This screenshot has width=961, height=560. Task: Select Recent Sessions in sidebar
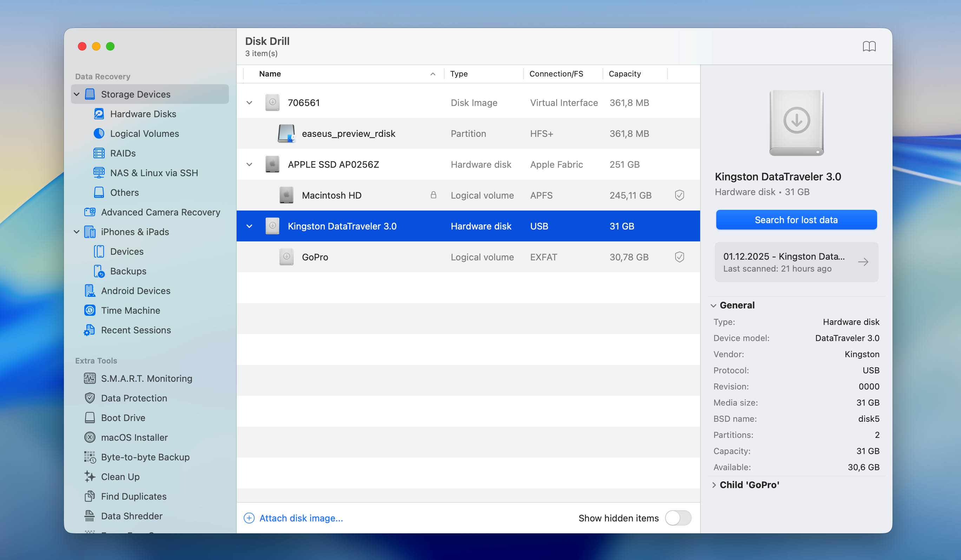point(136,330)
